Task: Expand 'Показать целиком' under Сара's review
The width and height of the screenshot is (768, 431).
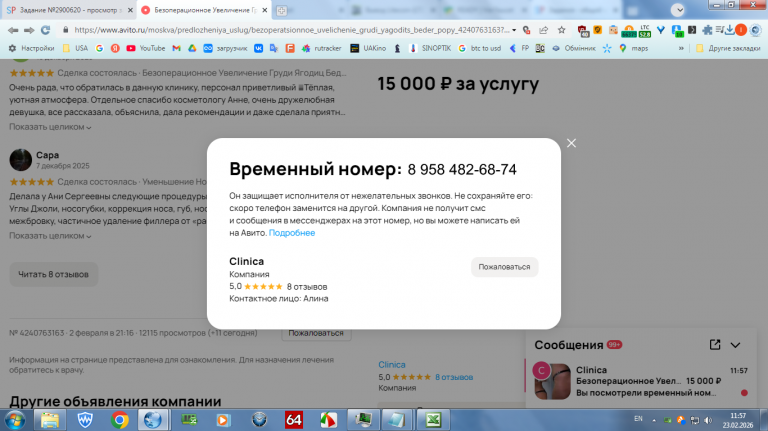Action: [50, 236]
